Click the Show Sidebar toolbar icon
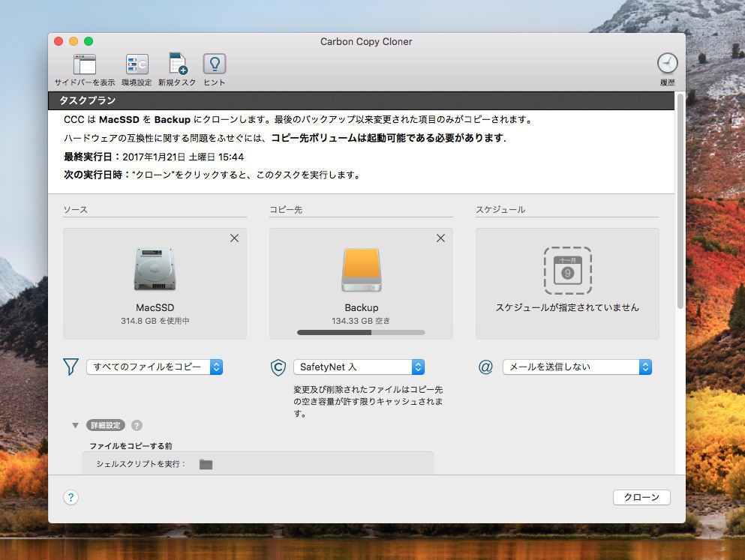 point(84,64)
